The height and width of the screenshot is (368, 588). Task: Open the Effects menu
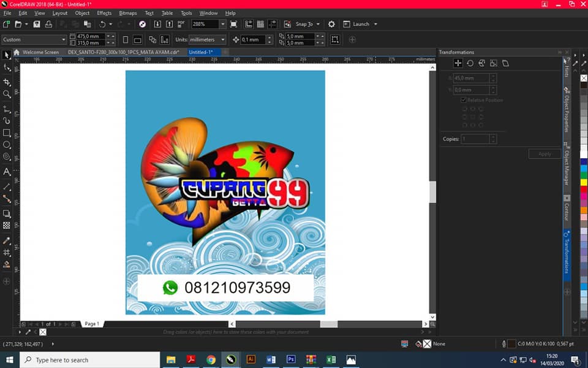click(104, 13)
